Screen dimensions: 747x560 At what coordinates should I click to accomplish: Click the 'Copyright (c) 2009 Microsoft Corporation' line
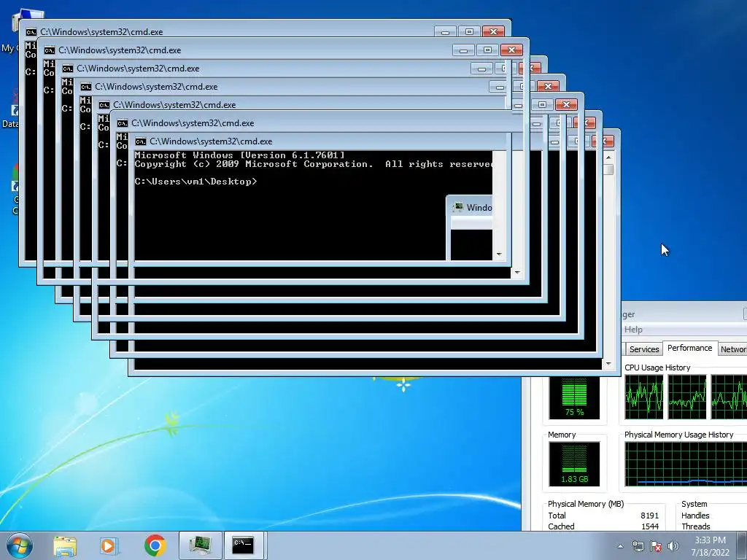(253, 164)
